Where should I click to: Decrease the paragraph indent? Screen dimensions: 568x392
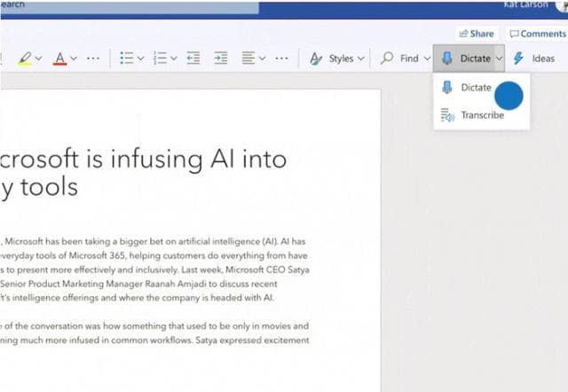[x=193, y=58]
